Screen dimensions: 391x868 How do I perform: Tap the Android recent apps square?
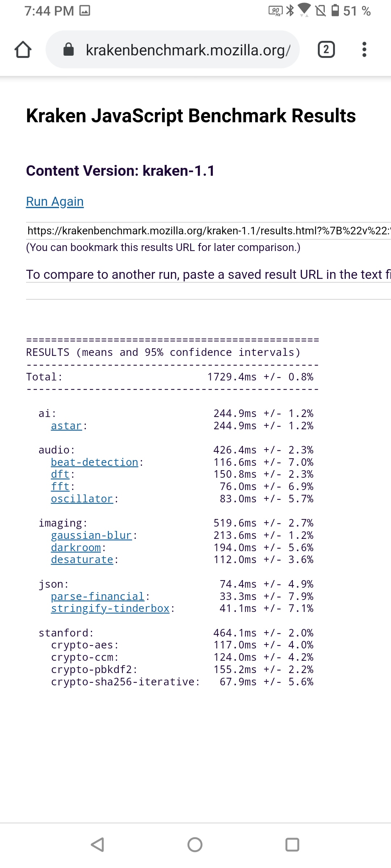[292, 845]
